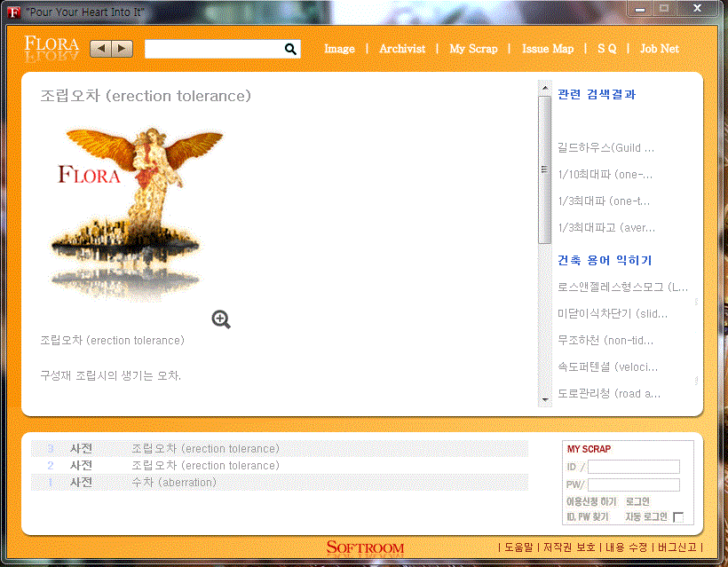Click the back arrow navigation button
The height and width of the screenshot is (567, 728).
tap(101, 49)
